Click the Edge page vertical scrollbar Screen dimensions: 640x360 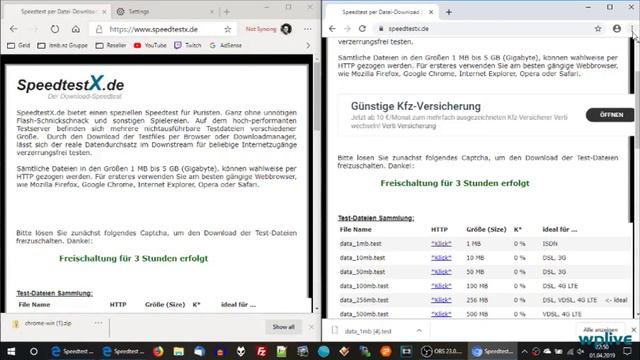point(317,98)
